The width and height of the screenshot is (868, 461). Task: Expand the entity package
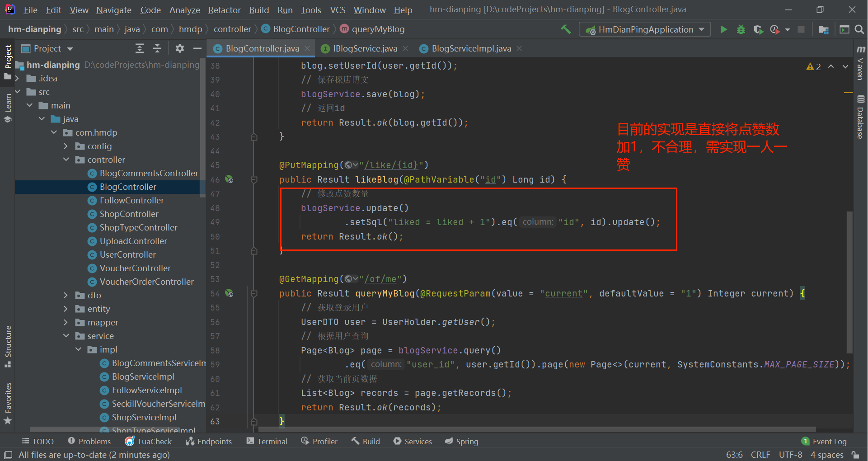point(66,309)
